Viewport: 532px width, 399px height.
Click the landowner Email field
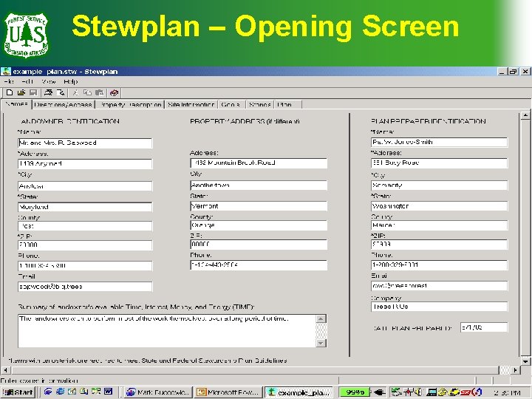(x=85, y=287)
